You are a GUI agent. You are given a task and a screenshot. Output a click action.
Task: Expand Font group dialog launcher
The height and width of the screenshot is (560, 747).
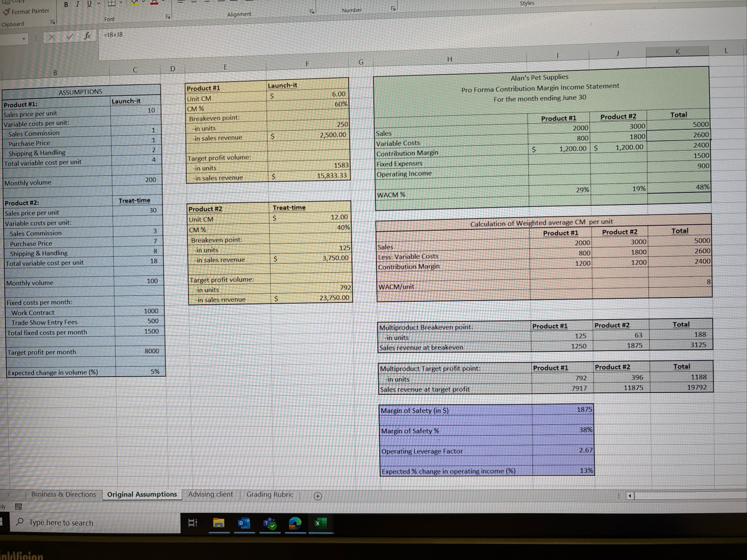tap(168, 17)
